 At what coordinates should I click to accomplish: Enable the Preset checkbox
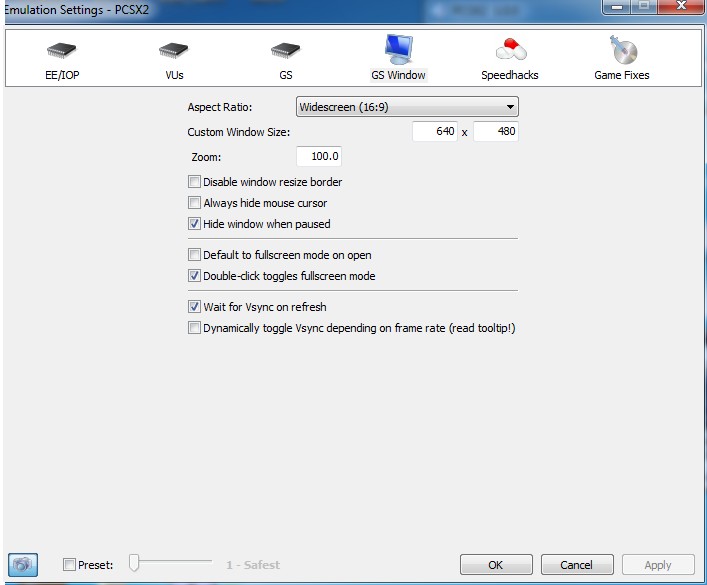pyautogui.click(x=69, y=564)
